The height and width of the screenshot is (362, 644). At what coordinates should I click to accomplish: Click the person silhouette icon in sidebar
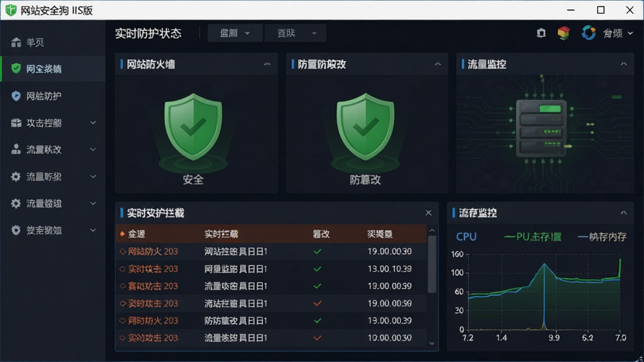click(16, 150)
